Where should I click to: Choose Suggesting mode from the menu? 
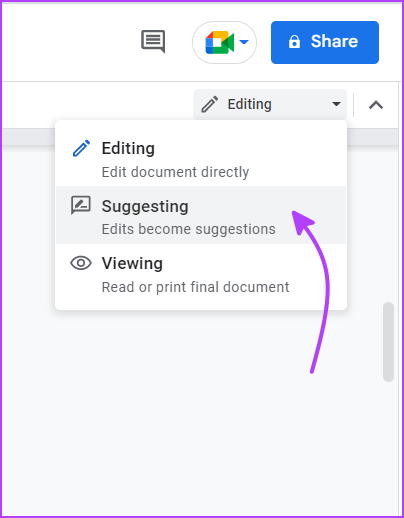coord(201,215)
